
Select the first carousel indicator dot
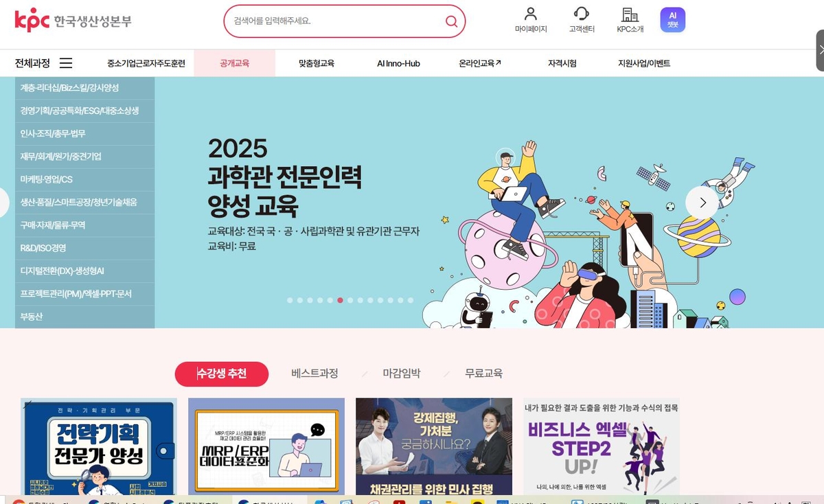tap(290, 300)
